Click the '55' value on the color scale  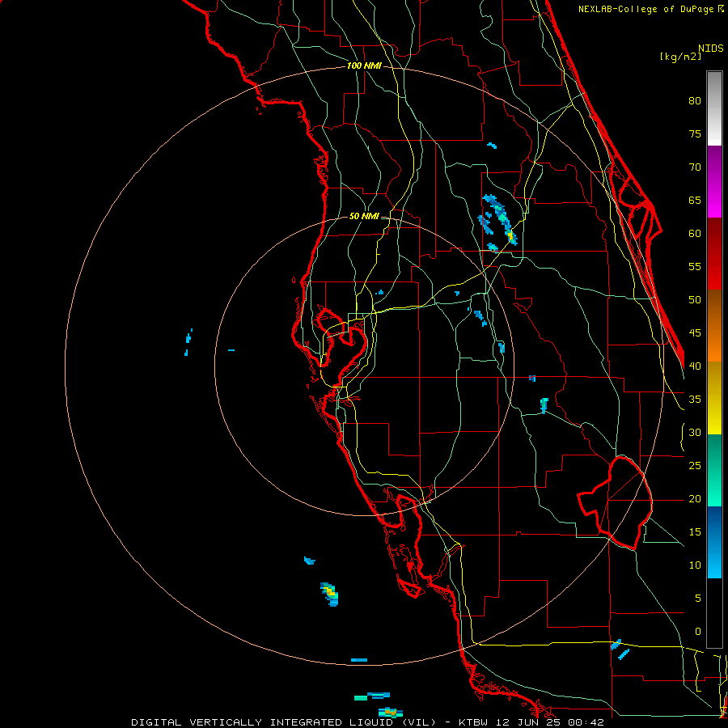pos(695,266)
